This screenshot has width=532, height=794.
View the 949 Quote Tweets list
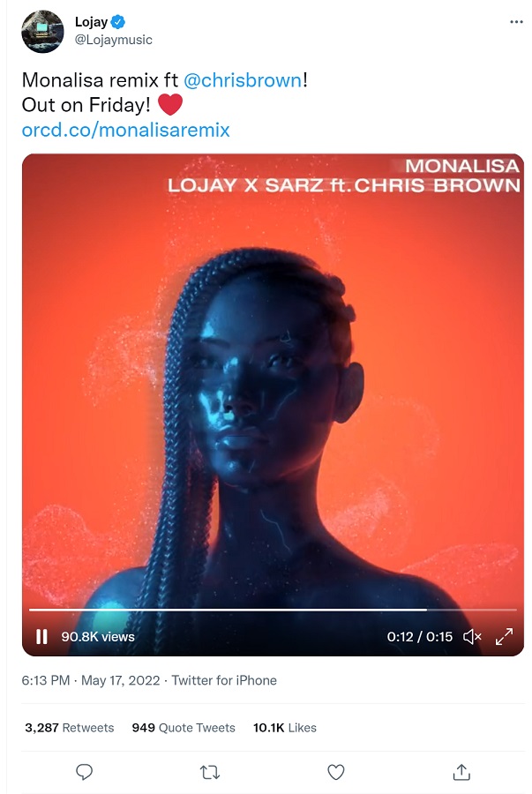pos(184,728)
